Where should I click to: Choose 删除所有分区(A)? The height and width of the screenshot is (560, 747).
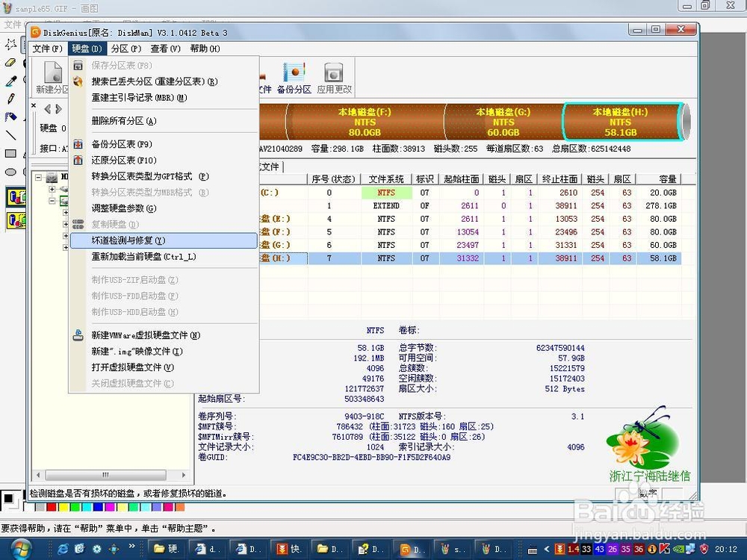164,121
